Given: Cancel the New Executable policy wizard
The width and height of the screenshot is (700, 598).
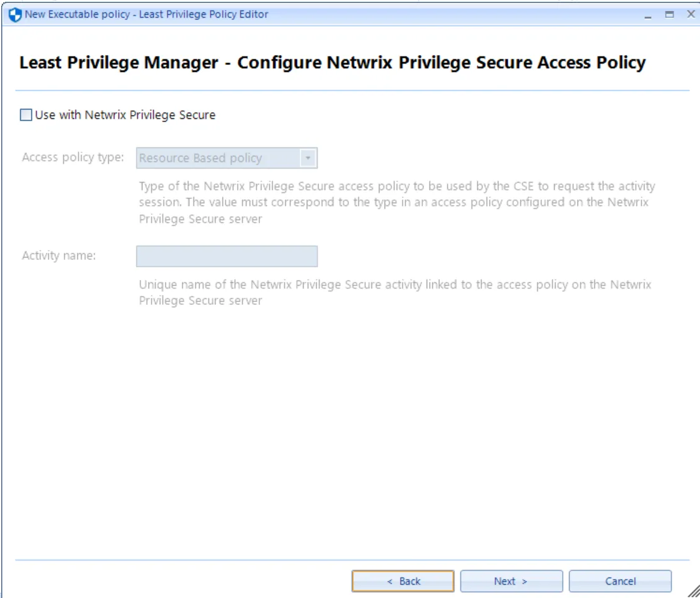Looking at the screenshot, I should click(619, 581).
